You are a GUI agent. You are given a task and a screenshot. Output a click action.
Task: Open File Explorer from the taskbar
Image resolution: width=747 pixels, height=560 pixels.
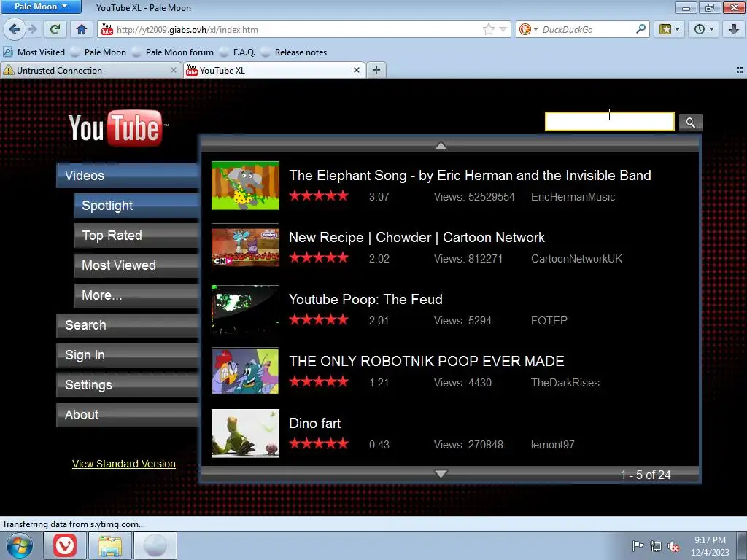click(110, 545)
